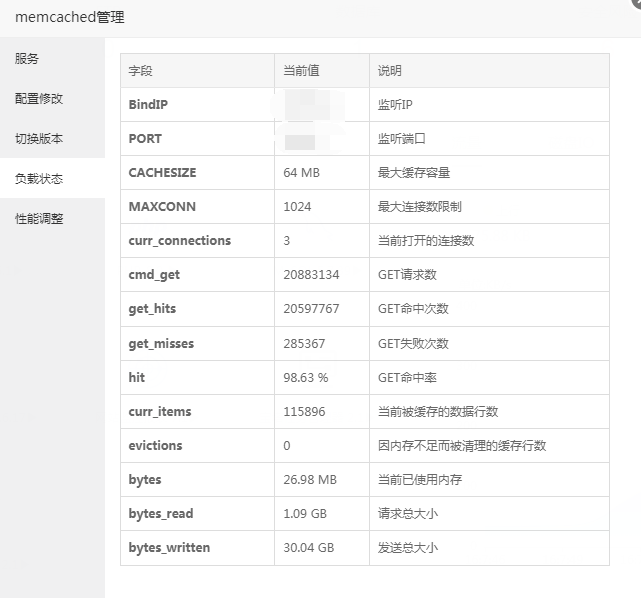Click the 1.09 GB value

[x=305, y=513]
